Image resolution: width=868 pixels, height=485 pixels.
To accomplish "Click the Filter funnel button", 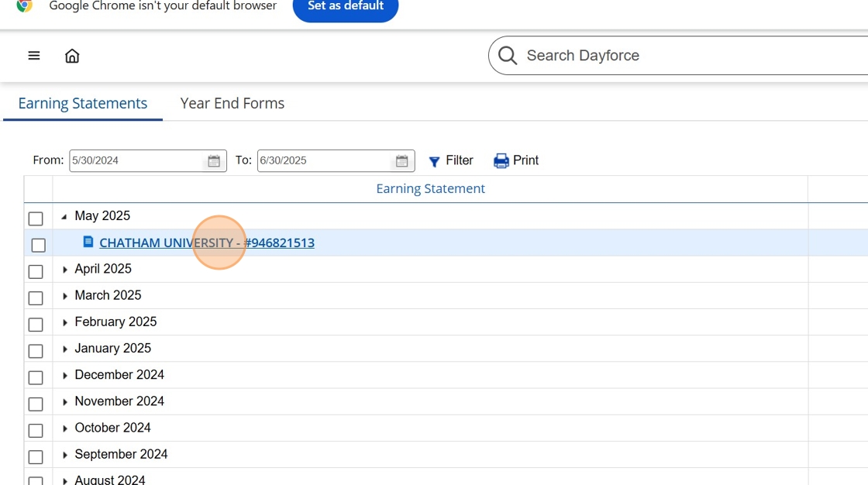I will (451, 160).
